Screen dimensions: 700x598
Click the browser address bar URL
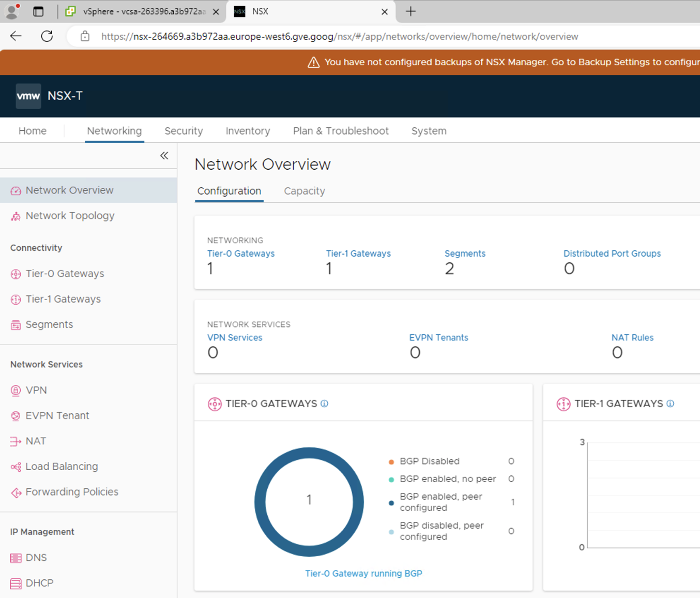pos(340,36)
